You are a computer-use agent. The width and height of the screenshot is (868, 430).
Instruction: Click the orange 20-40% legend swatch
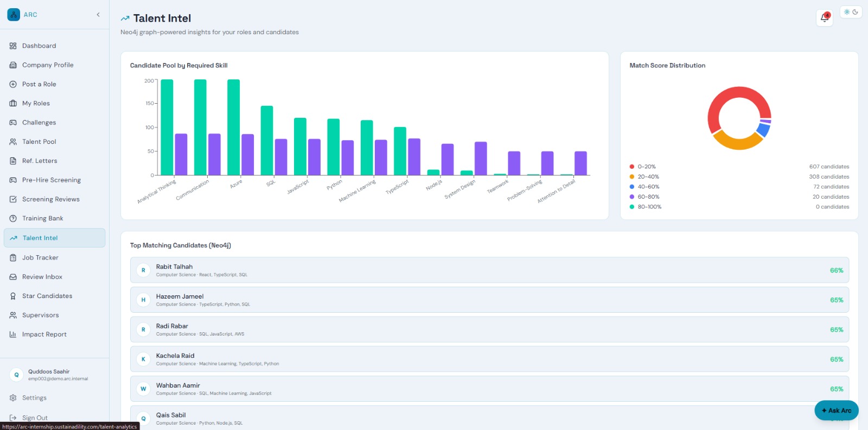click(x=632, y=176)
